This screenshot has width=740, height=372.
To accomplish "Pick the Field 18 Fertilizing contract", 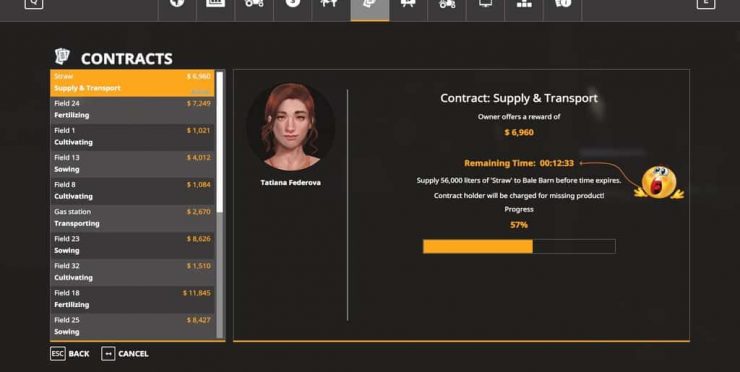I will [132, 300].
